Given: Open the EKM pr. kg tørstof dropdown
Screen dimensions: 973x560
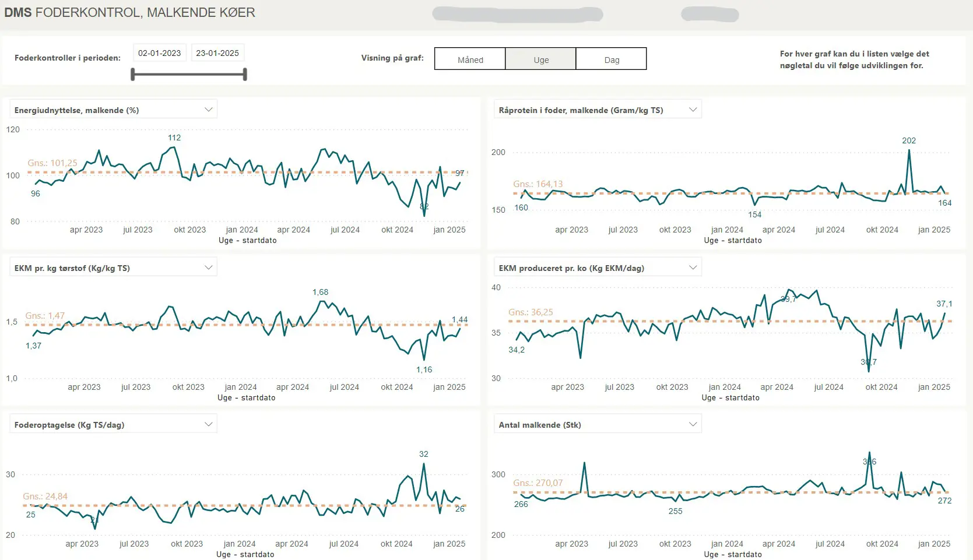Looking at the screenshot, I should click(208, 268).
